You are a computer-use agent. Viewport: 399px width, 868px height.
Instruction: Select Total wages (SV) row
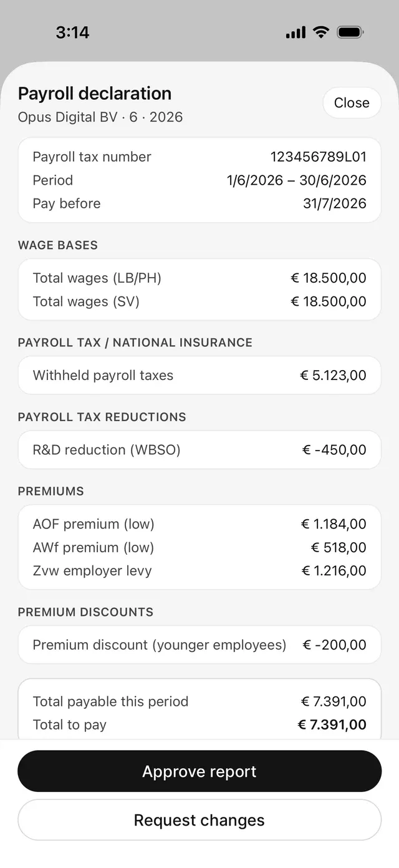[x=199, y=301]
